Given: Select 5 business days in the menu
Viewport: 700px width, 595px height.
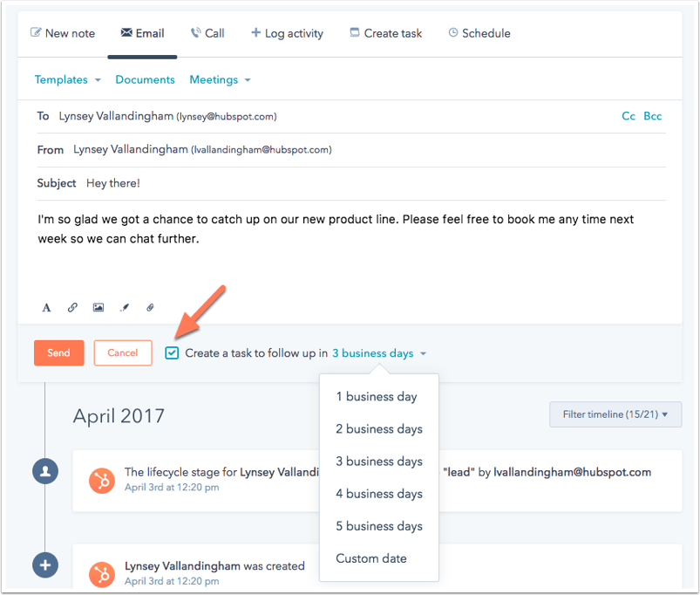Looking at the screenshot, I should click(x=379, y=526).
